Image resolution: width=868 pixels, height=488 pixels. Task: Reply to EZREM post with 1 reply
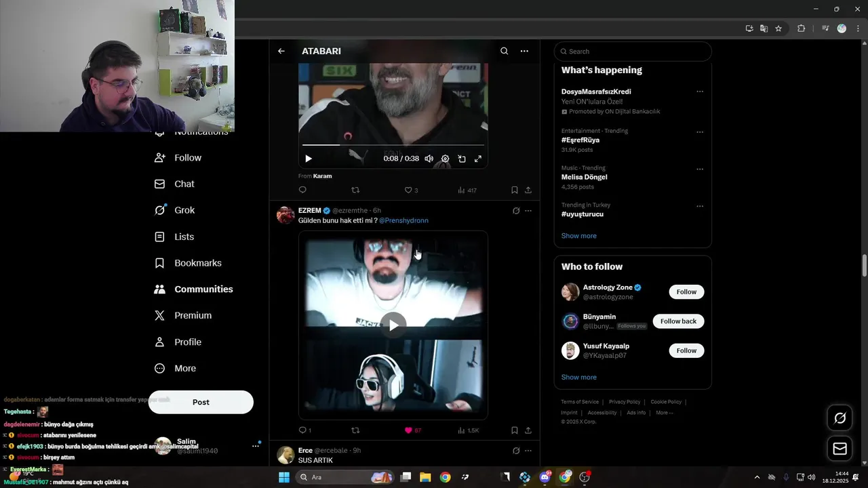(x=304, y=430)
